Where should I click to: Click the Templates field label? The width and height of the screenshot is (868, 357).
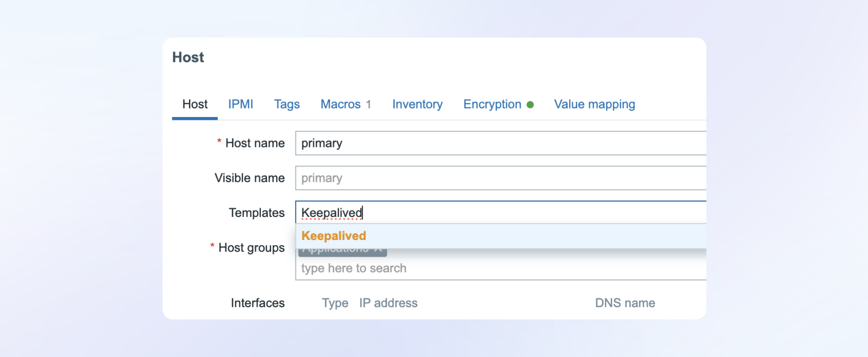257,213
